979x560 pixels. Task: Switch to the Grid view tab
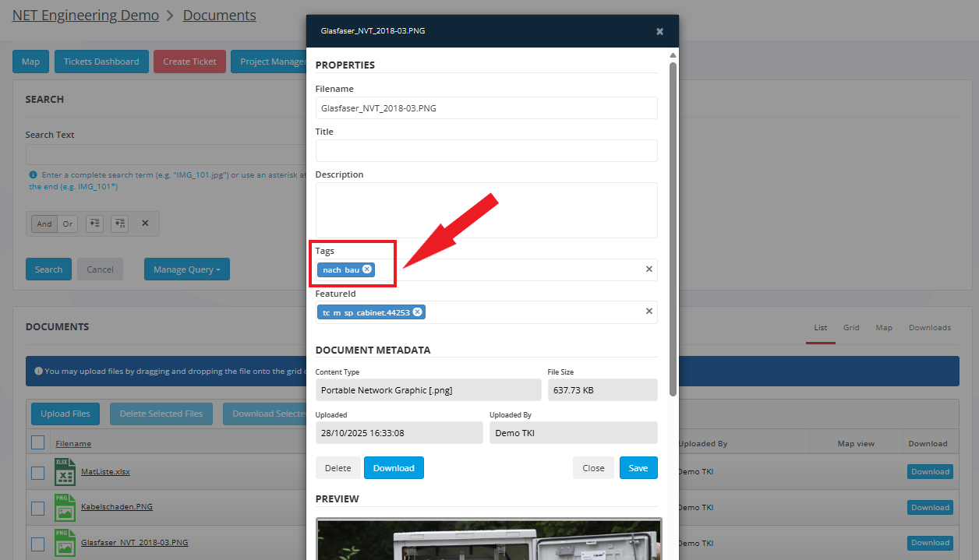coord(851,328)
